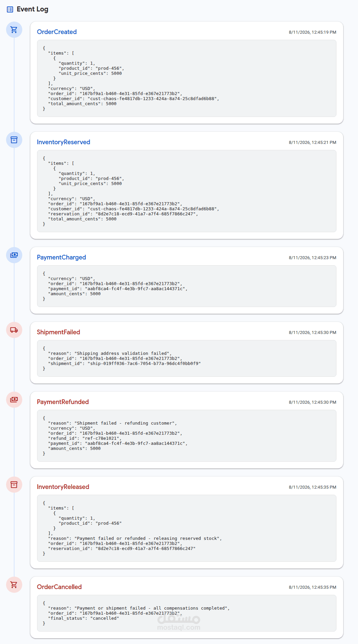The height and width of the screenshot is (644, 358).
Task: Click the PaymentRefunded money icon
Action: 14,400
